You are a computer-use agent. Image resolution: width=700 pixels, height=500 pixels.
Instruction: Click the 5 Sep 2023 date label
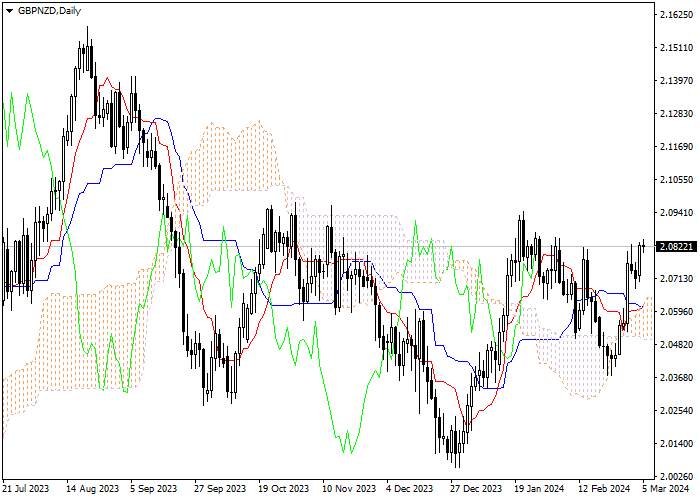154,489
